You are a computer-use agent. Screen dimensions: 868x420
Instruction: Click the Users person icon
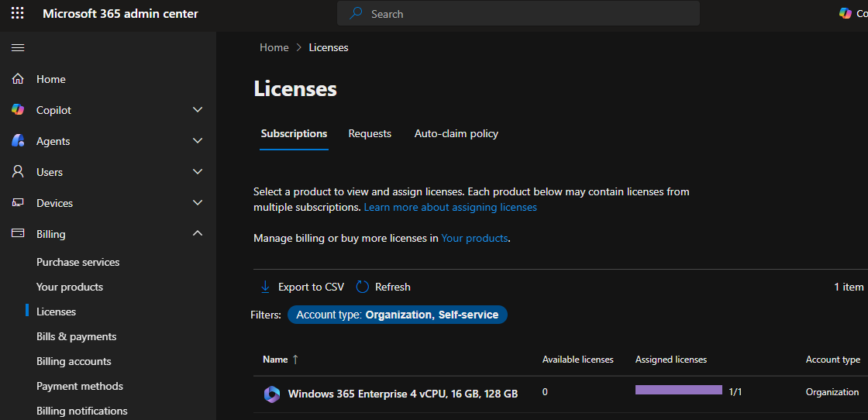point(18,172)
